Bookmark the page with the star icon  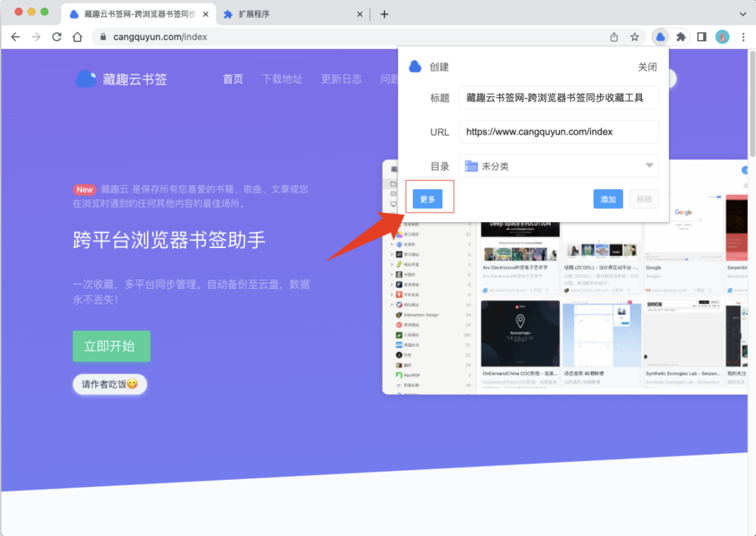(635, 36)
